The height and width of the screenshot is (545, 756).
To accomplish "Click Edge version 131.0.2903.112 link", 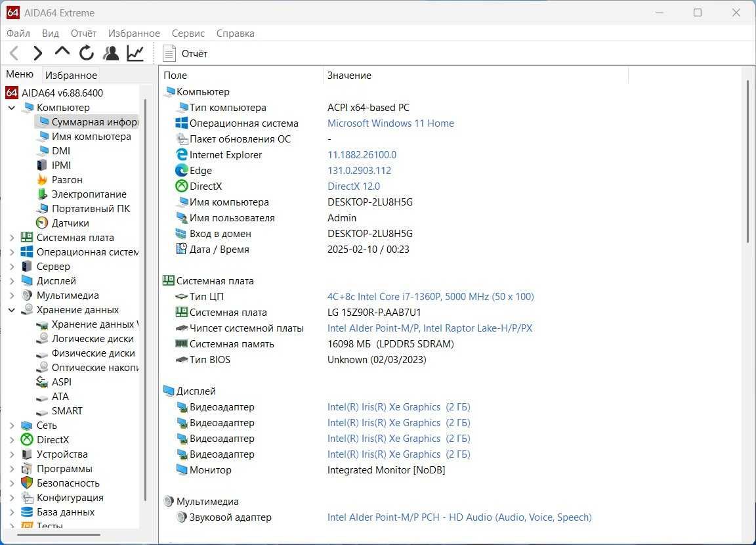I will click(359, 171).
